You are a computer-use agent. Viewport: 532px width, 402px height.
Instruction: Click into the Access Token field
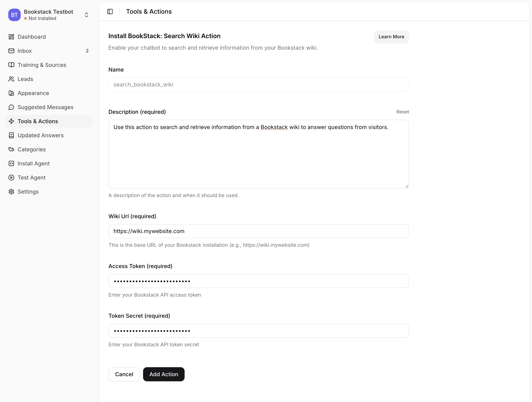[259, 281]
